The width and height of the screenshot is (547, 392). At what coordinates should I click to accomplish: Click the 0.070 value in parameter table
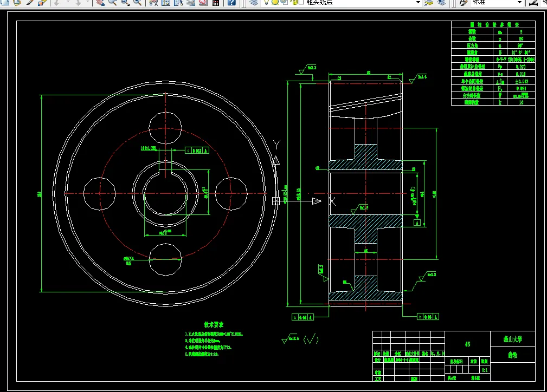point(521,67)
